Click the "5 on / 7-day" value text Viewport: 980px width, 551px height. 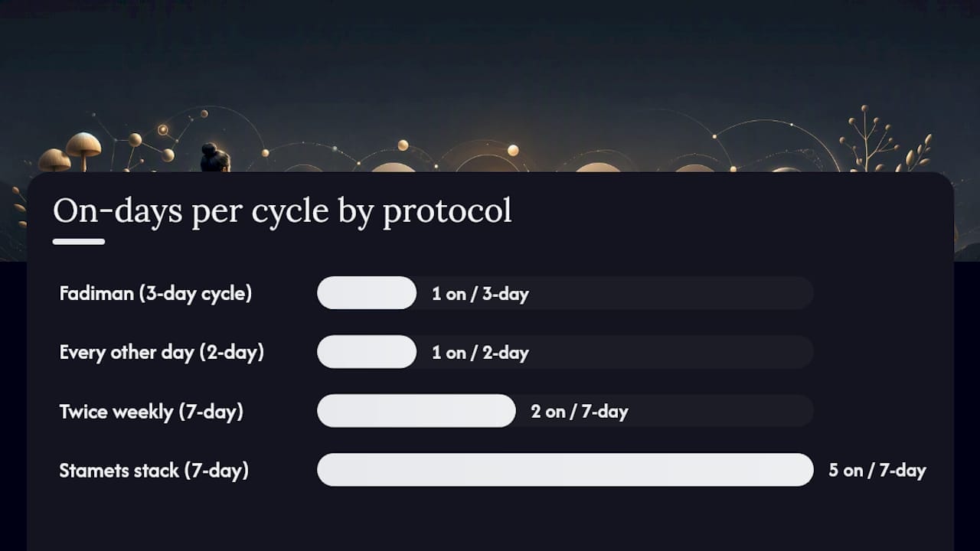[877, 471]
